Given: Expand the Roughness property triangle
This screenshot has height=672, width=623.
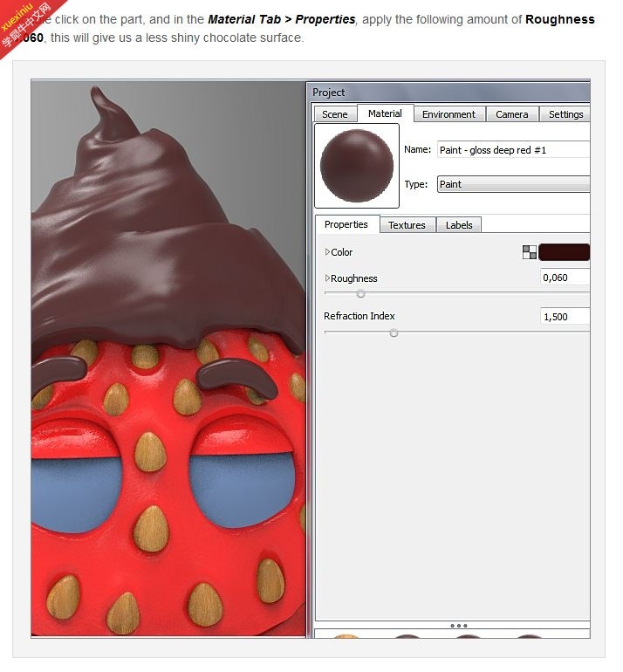Looking at the screenshot, I should coord(327,278).
